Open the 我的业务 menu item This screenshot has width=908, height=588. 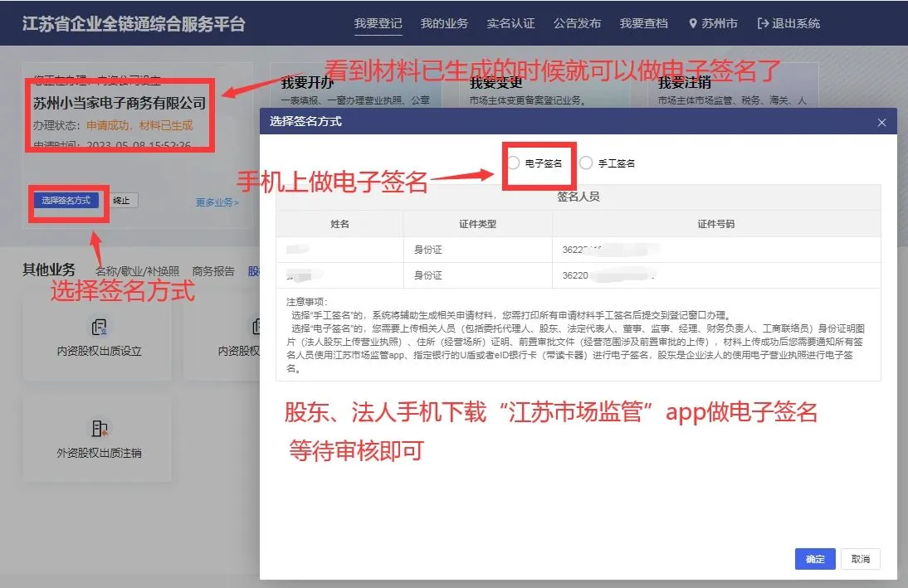coord(444,24)
